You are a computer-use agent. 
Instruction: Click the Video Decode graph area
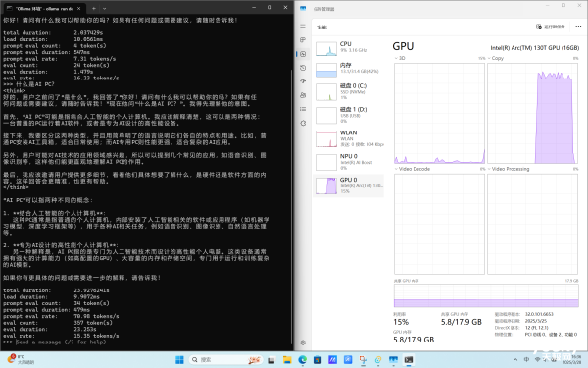[439, 224]
